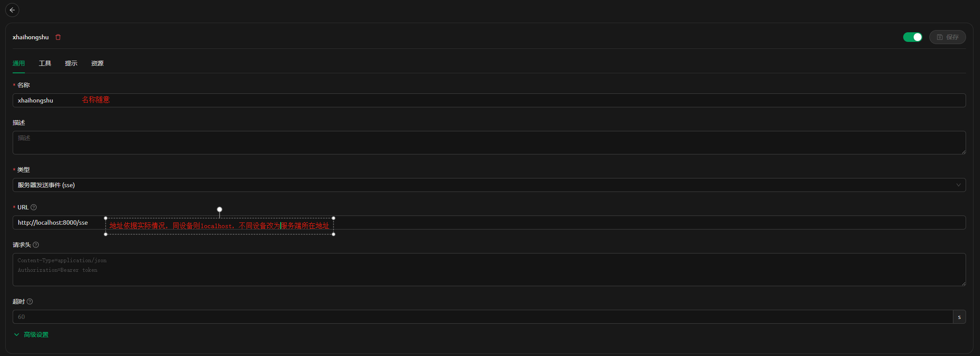Delete the xhaihongshu server via trash icon

click(x=58, y=37)
